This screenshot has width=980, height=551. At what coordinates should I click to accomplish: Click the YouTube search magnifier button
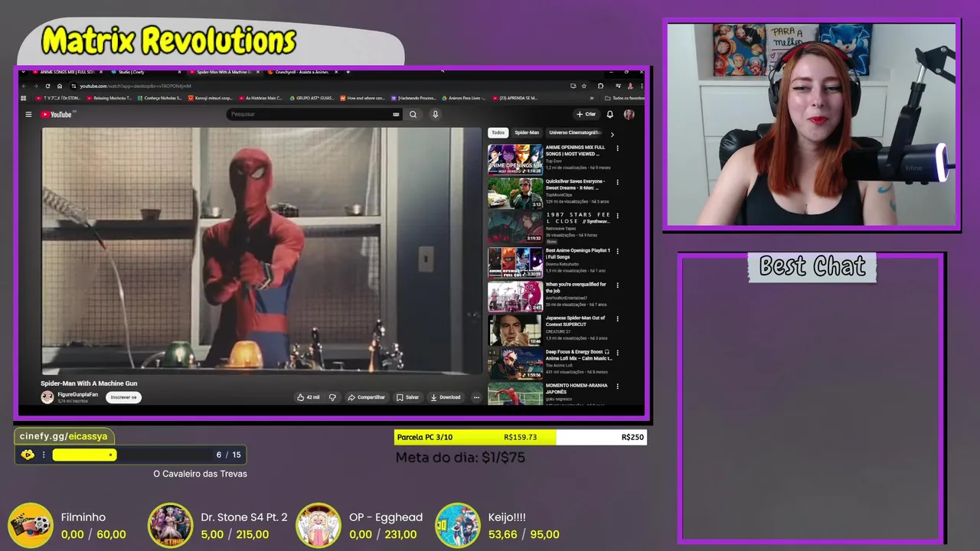(x=413, y=115)
